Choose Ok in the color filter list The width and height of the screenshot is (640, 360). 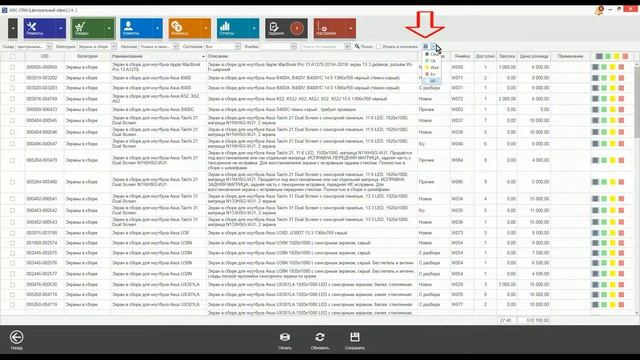(432, 61)
